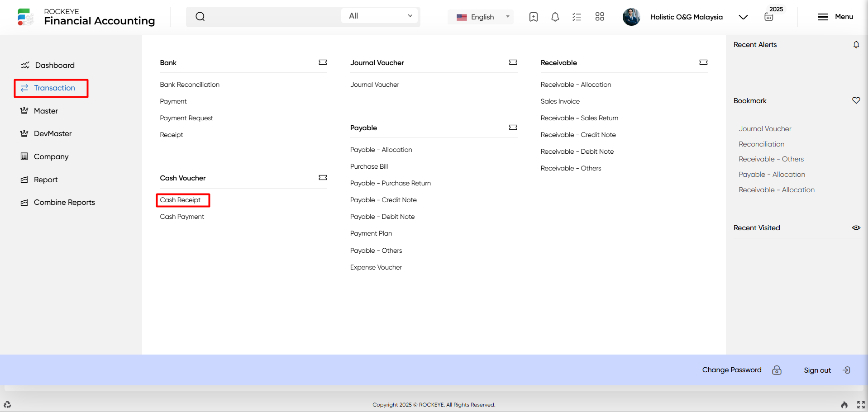Open Payment Plan link

[371, 233]
